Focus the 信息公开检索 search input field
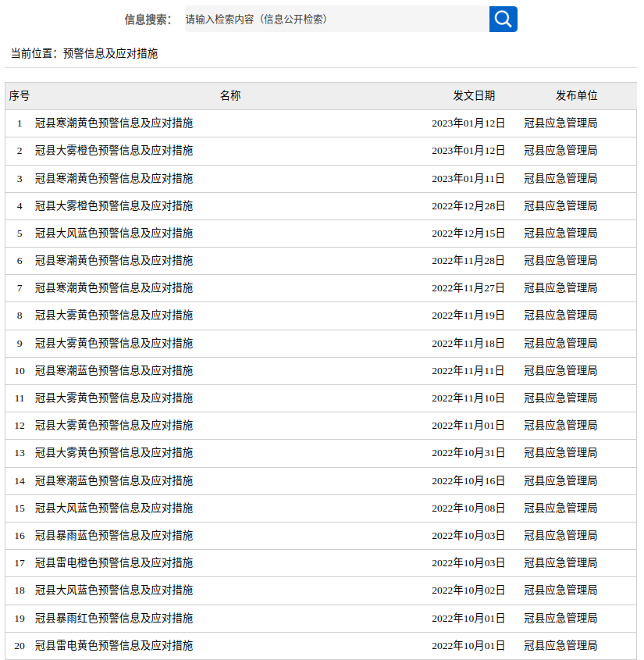The height and width of the screenshot is (660, 644). point(337,19)
